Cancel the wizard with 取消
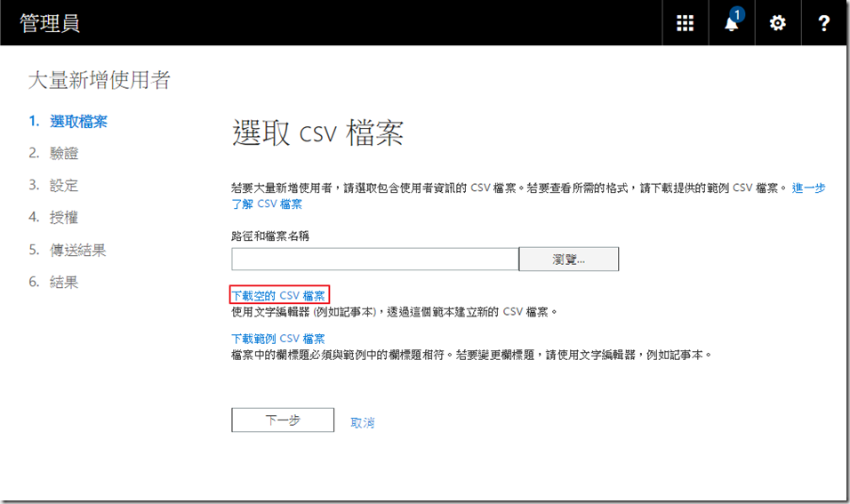 (363, 423)
